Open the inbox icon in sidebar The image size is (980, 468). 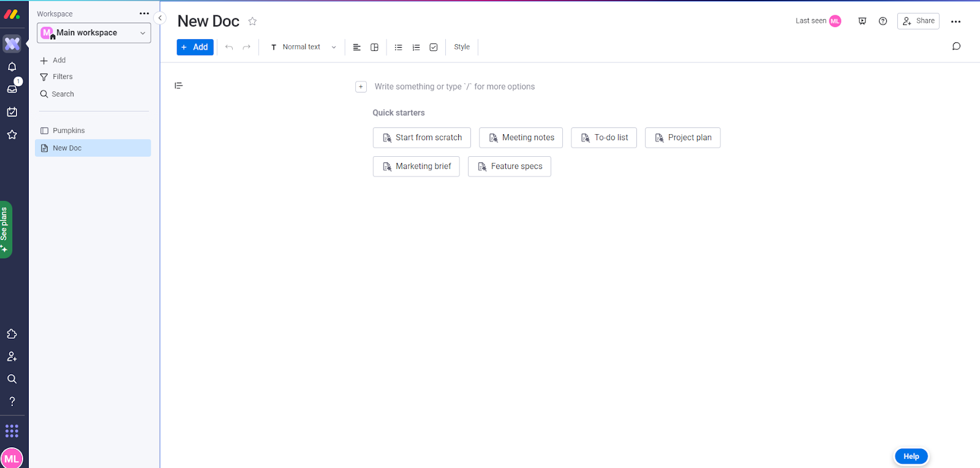coord(12,89)
